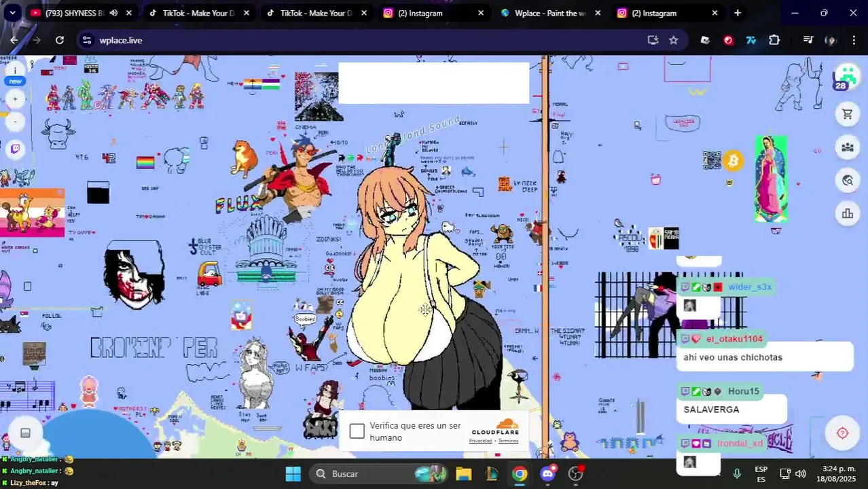Open the volume speaker tray icon
This screenshot has height=489, width=868.
point(801,474)
